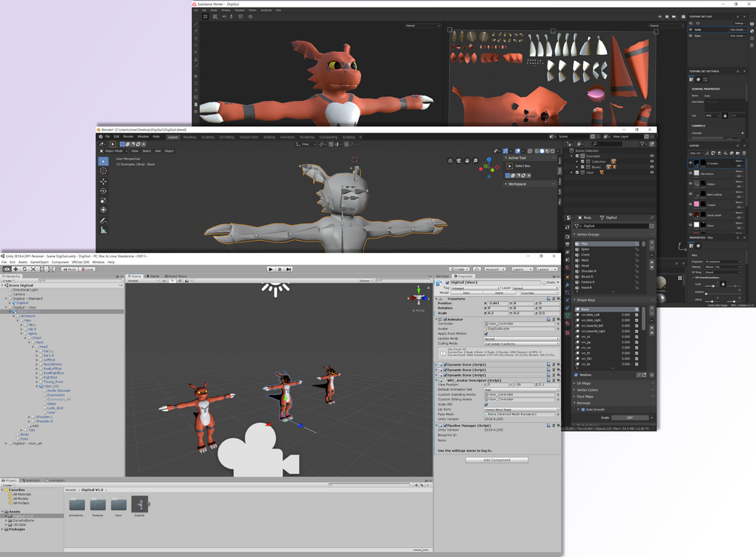Select Unity's Move tool
The height and width of the screenshot is (557, 756).
tap(16, 269)
